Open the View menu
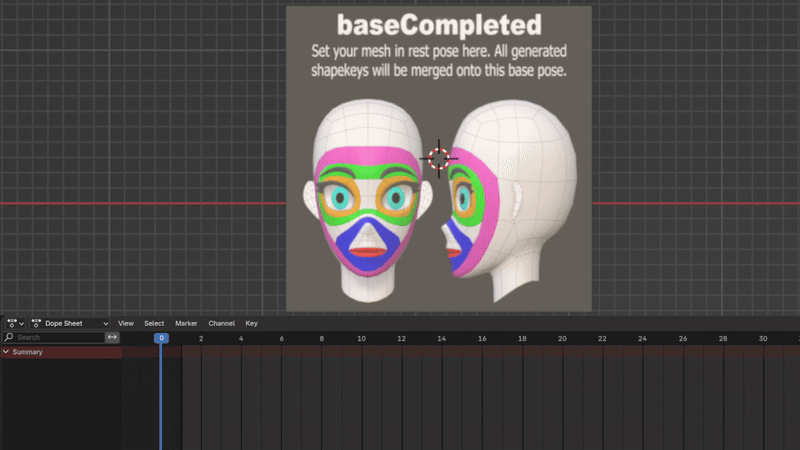The height and width of the screenshot is (450, 800). click(126, 323)
